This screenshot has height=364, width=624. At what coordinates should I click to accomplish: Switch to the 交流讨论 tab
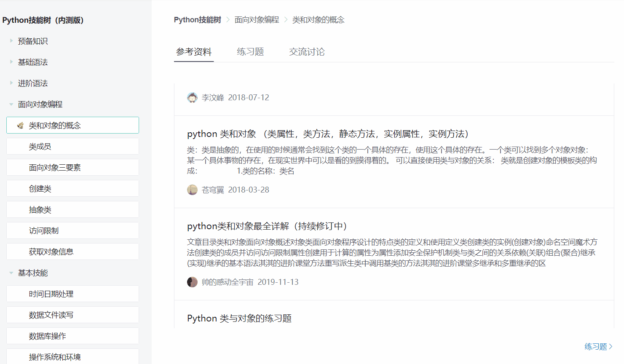pyautogui.click(x=307, y=52)
